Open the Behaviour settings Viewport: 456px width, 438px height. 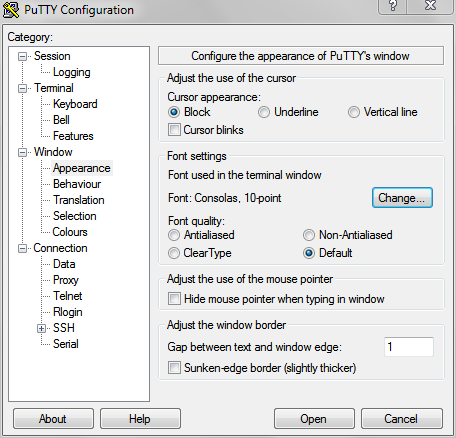pos(77,184)
